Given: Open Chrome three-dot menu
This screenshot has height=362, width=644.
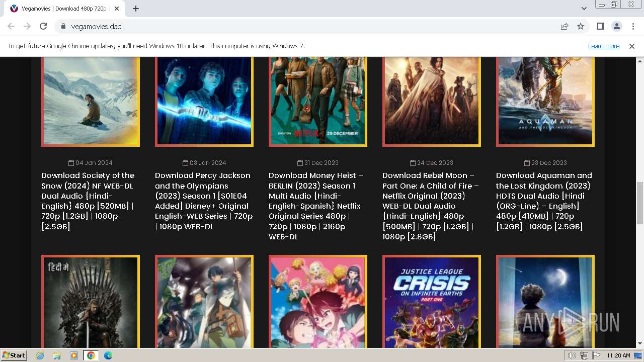Looking at the screenshot, I should pos(633,26).
